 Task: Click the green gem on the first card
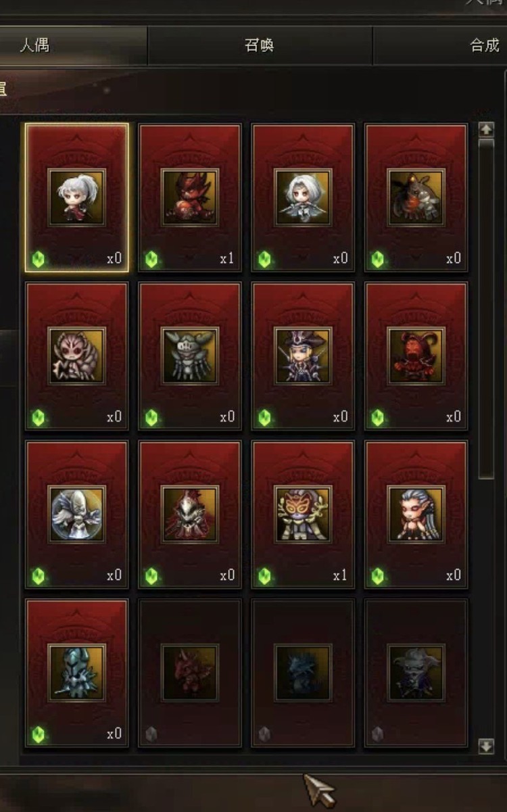(x=39, y=259)
